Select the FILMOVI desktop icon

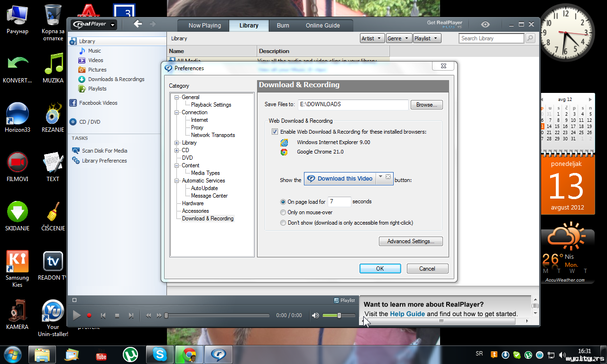pos(18,167)
